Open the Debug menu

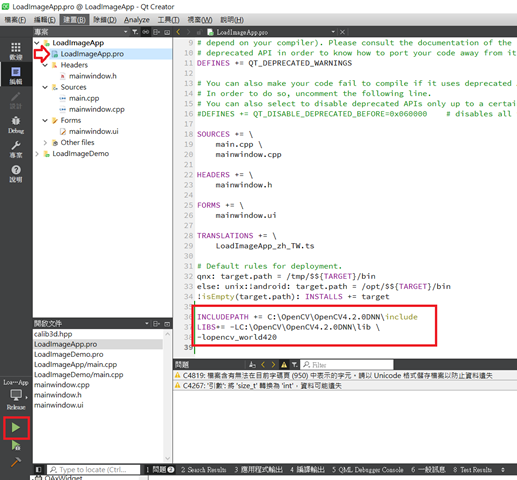point(105,20)
